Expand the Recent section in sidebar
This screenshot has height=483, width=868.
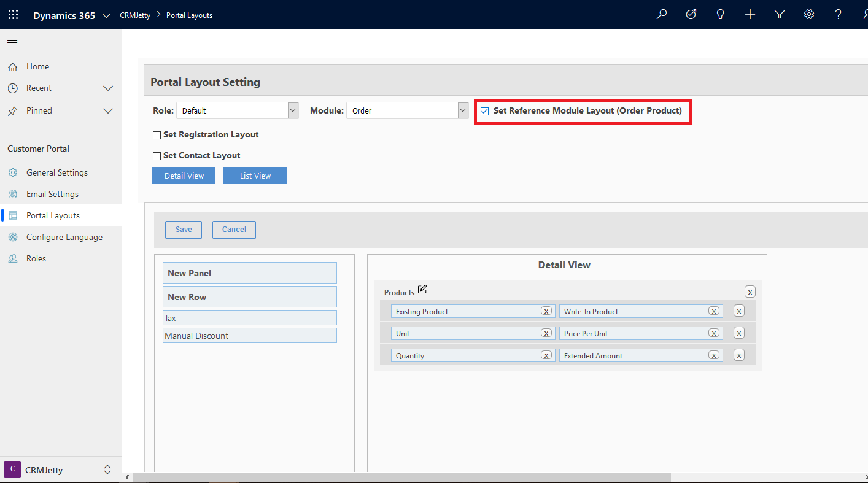pos(108,88)
